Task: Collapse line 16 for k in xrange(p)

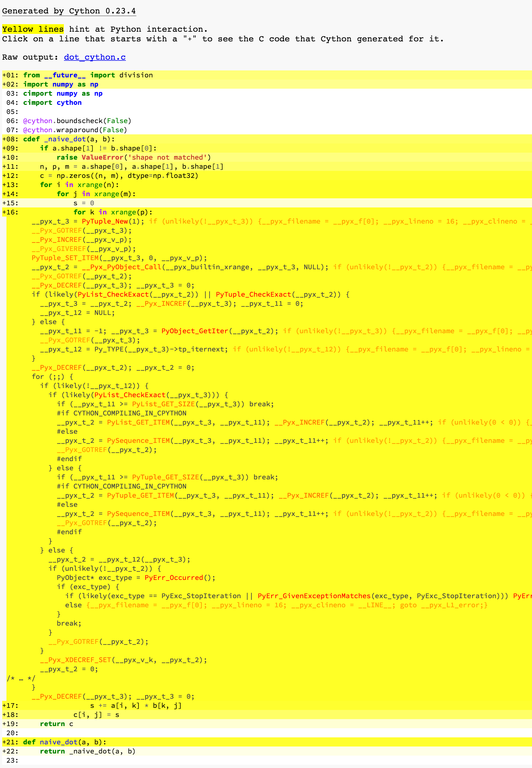Action: pos(113,212)
